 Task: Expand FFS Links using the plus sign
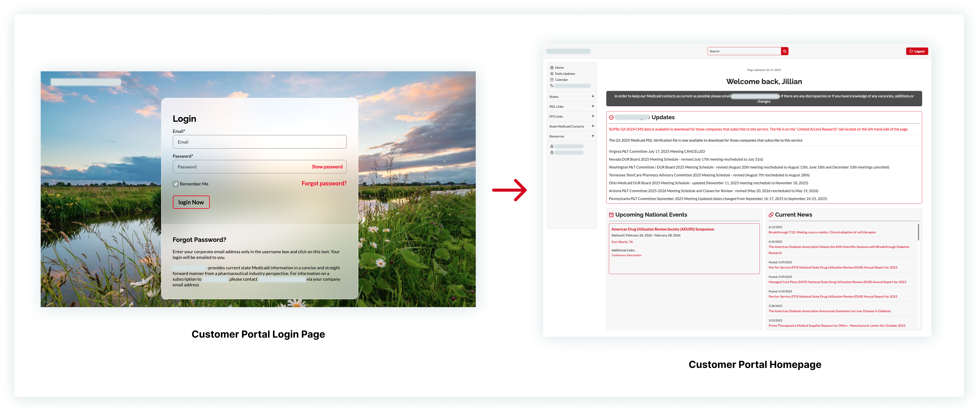point(593,116)
